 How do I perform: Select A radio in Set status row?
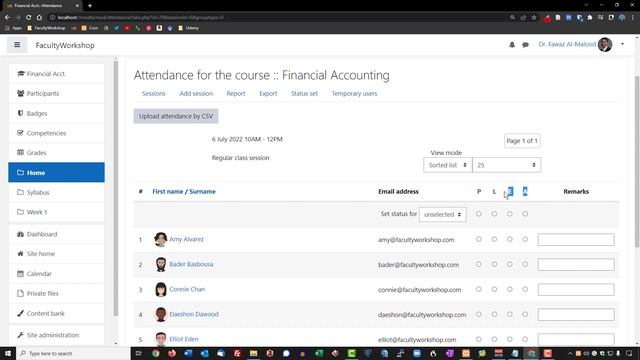click(525, 214)
